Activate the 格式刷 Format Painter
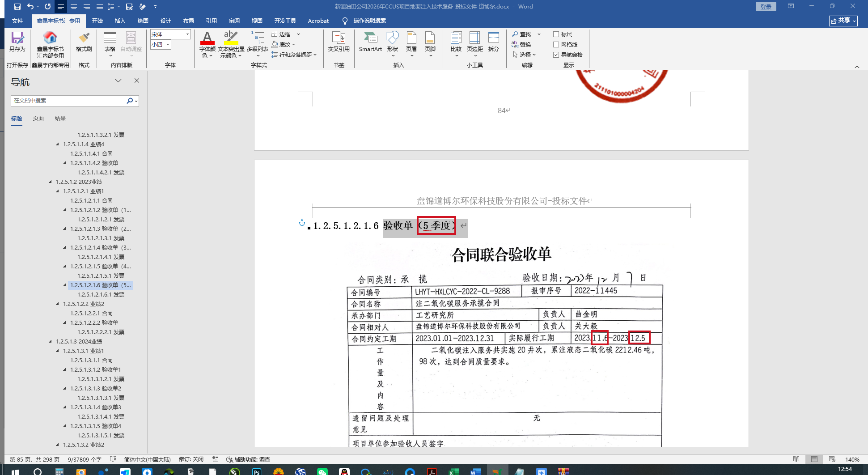 84,42
